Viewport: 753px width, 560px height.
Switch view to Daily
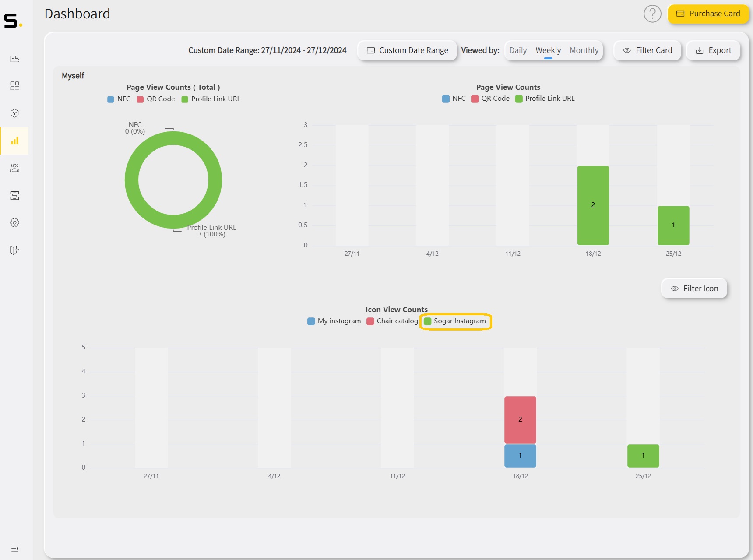tap(518, 50)
